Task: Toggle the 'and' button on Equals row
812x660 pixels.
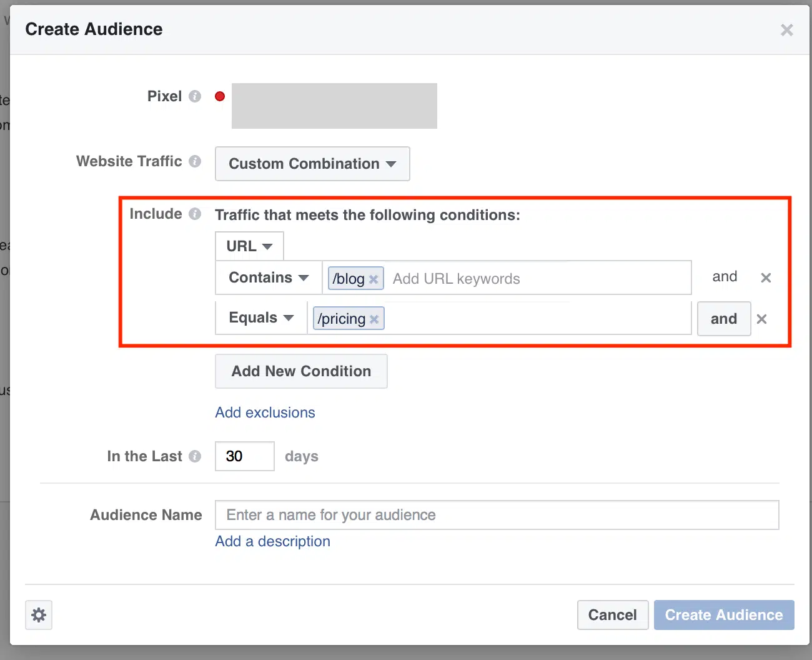Action: [723, 319]
